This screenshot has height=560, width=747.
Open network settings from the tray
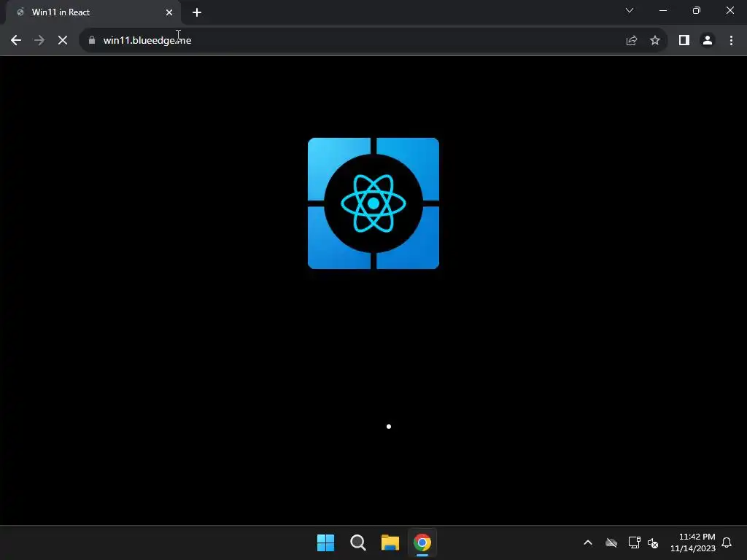pyautogui.click(x=634, y=542)
